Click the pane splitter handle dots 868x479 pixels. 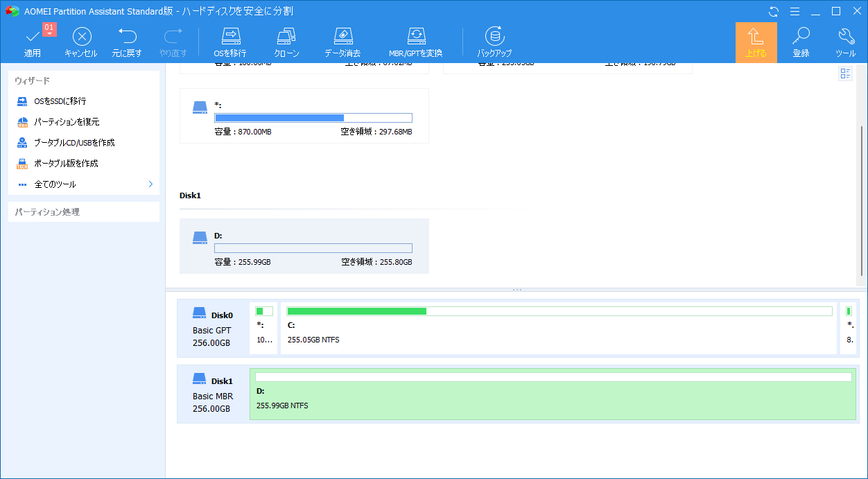tap(517, 290)
